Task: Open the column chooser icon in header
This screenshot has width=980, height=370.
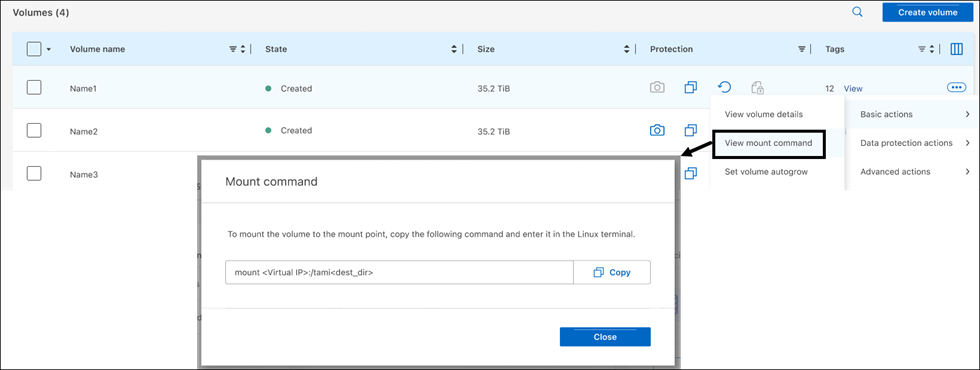Action: click(x=956, y=49)
